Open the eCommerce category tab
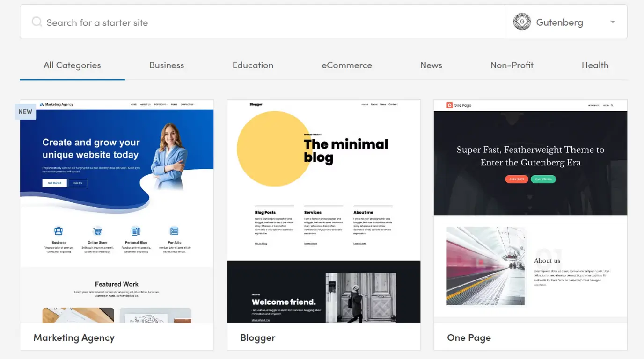644x359 pixels. point(347,65)
